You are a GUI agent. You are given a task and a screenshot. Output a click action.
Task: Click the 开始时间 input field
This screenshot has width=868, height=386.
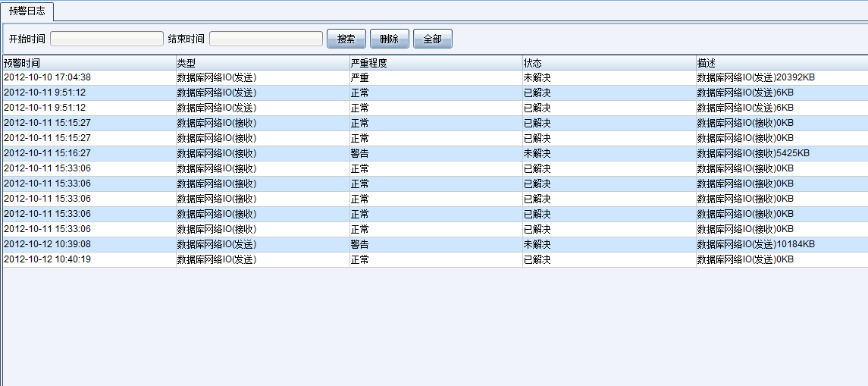point(107,39)
